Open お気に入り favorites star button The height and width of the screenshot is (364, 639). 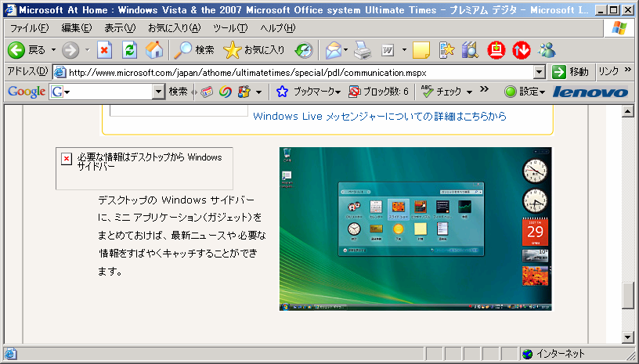(x=254, y=50)
